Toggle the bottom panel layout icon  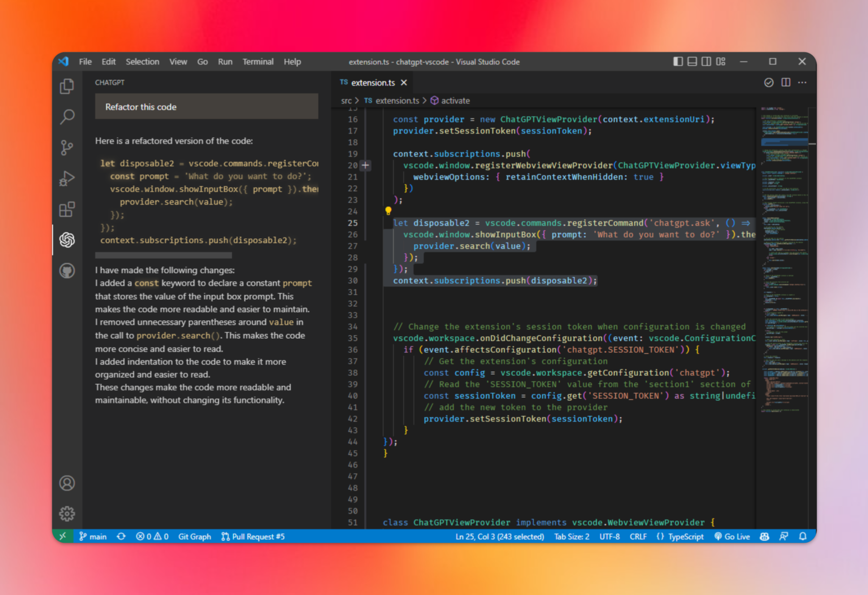click(692, 61)
